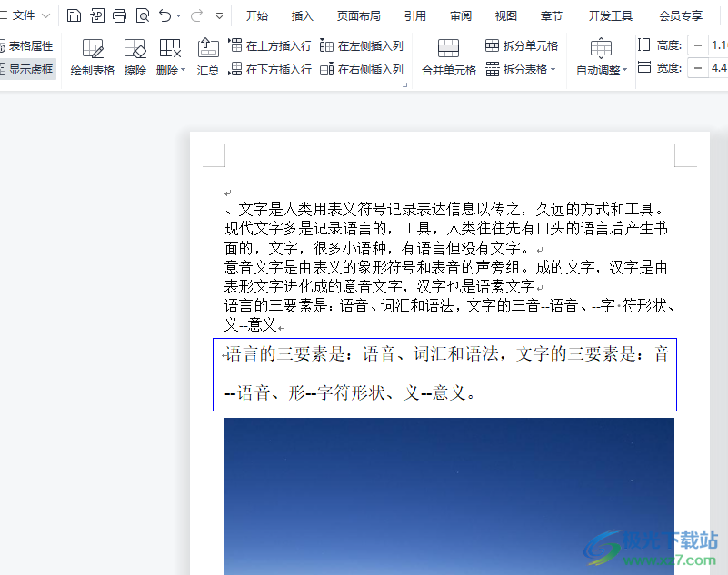Click the 删除 table delete icon
Image resolution: width=728 pixels, height=575 pixels.
[170, 48]
